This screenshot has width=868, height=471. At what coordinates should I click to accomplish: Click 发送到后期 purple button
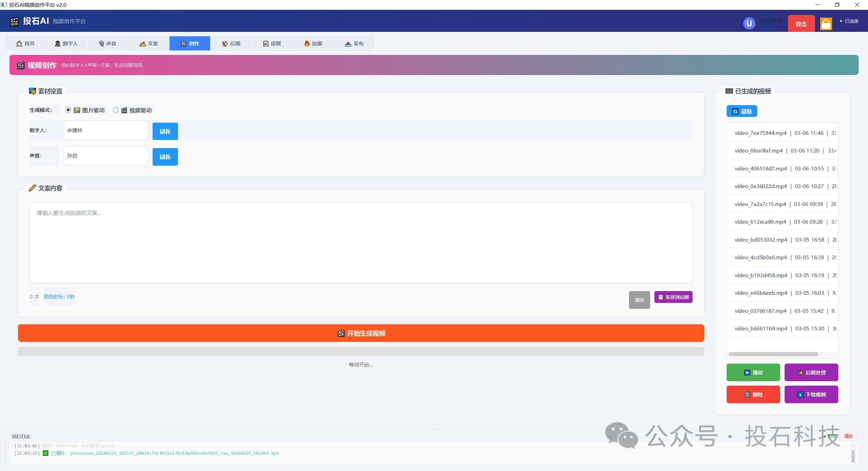(673, 297)
